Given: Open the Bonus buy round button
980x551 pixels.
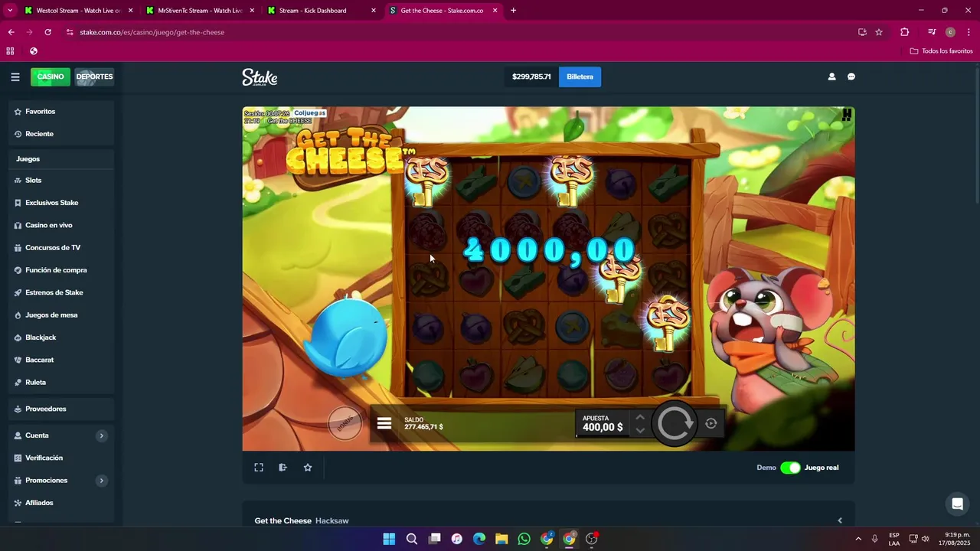Looking at the screenshot, I should [345, 422].
